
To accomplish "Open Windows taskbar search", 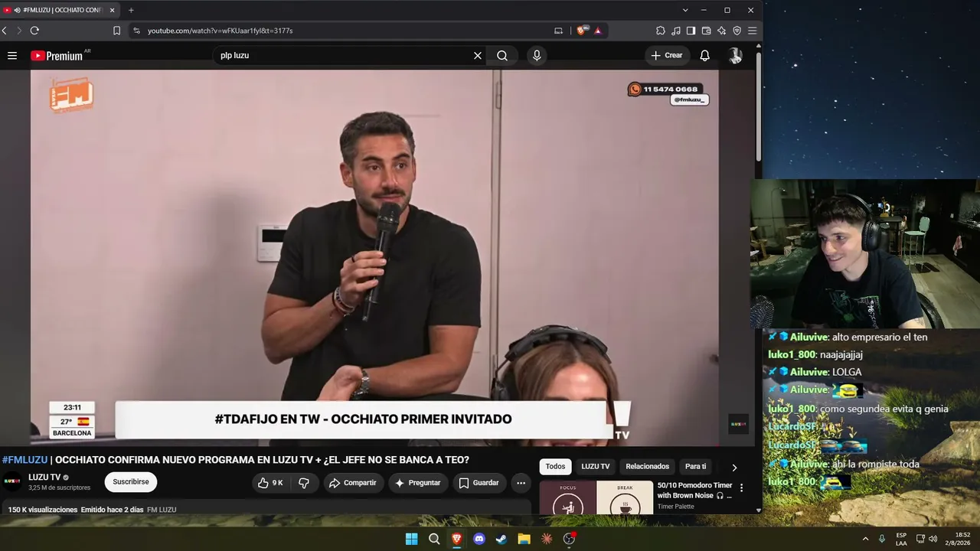I will (x=434, y=539).
